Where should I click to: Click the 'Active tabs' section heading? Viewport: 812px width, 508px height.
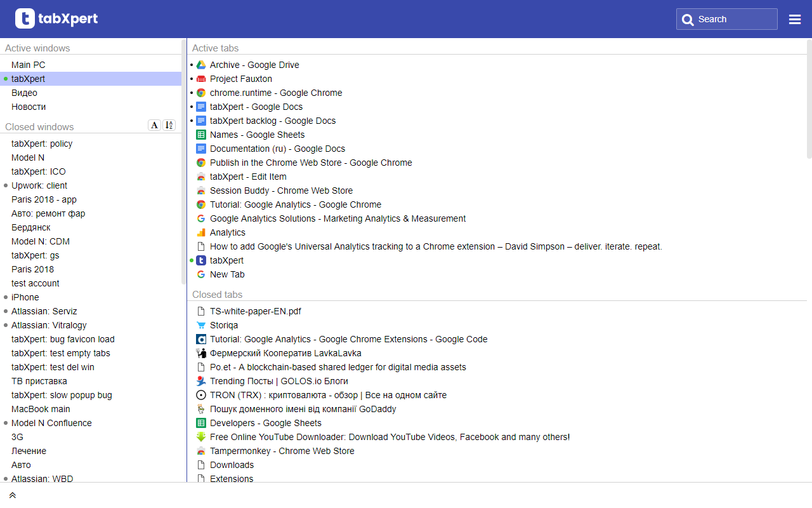(x=216, y=48)
